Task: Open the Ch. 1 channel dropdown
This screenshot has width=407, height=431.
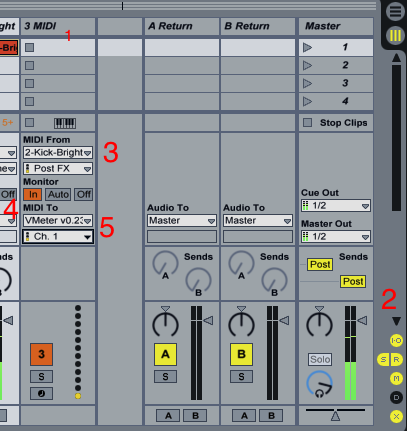Action: [x=58, y=237]
